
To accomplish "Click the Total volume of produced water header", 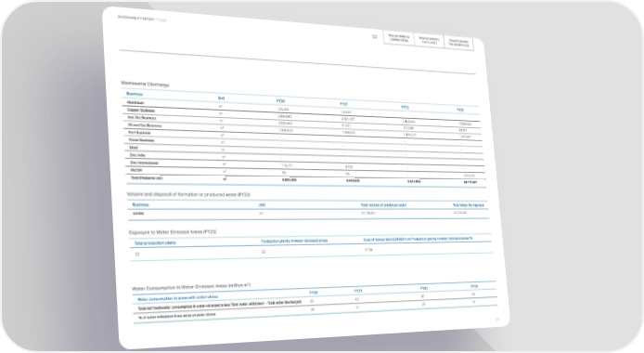I will point(383,205).
